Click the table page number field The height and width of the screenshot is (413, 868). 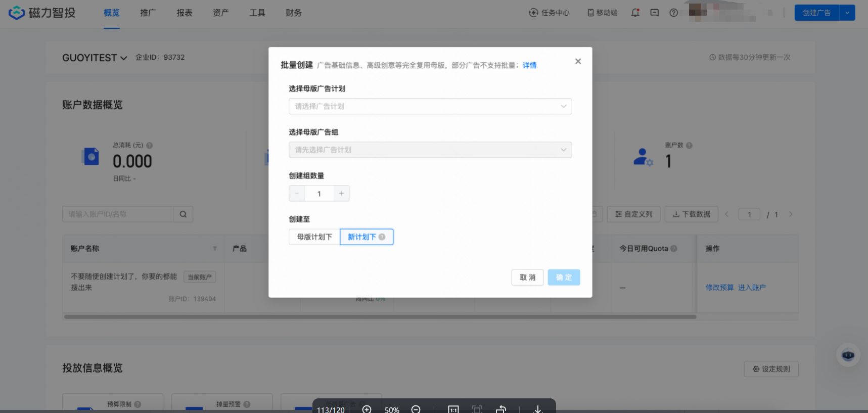(x=749, y=215)
